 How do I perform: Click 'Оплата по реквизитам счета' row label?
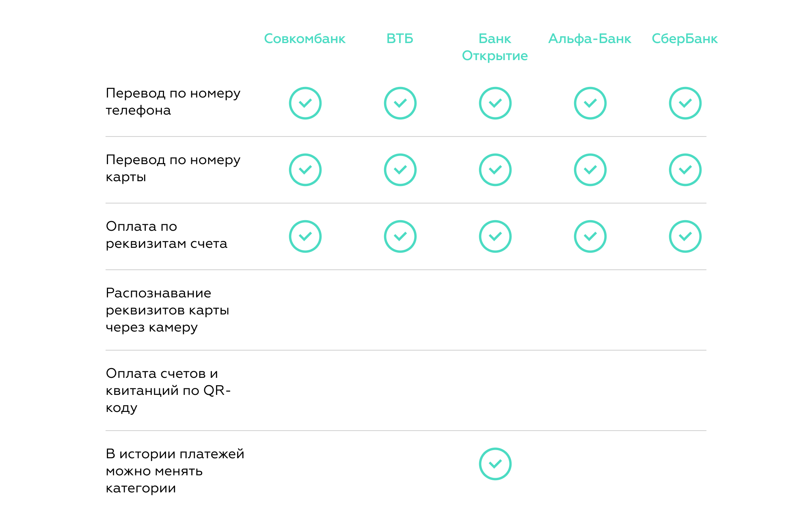[166, 235]
